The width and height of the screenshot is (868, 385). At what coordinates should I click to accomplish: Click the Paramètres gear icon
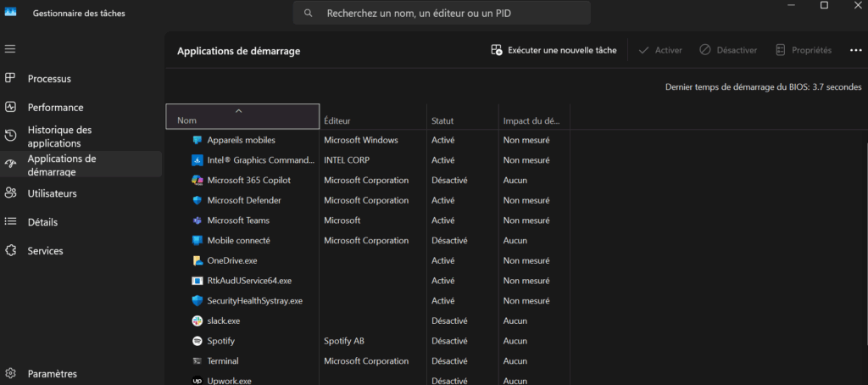10,373
